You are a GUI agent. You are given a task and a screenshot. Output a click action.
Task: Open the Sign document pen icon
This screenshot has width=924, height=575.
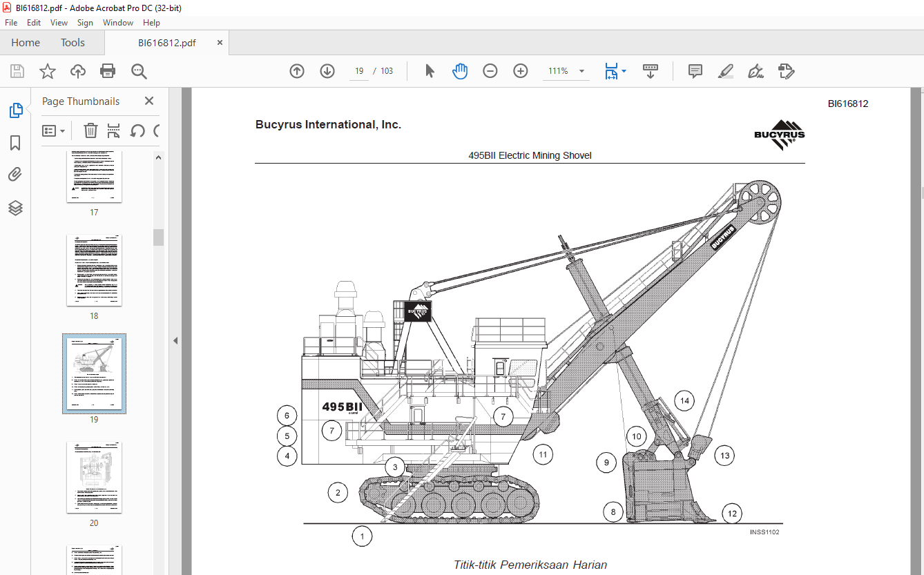click(755, 71)
